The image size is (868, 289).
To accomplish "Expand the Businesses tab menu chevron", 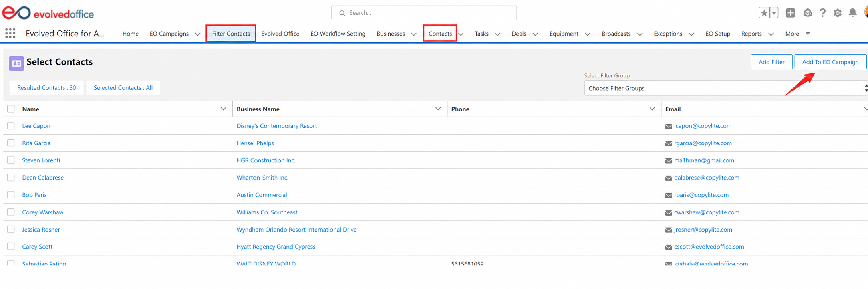I will 414,34.
